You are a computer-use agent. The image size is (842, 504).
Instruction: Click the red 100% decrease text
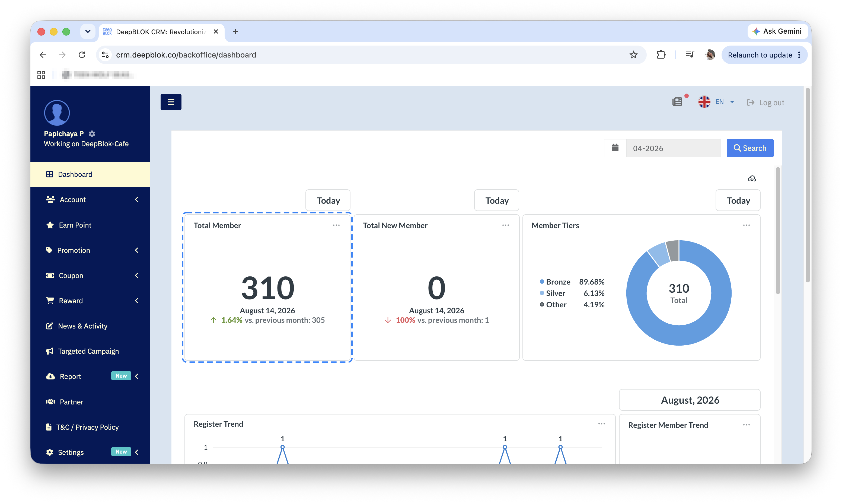point(405,320)
